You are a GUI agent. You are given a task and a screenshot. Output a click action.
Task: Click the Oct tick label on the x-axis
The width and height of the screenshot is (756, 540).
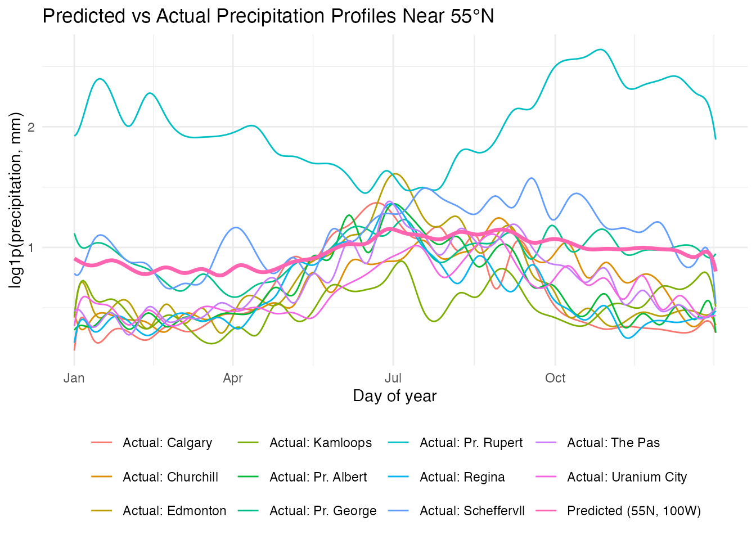pyautogui.click(x=555, y=378)
